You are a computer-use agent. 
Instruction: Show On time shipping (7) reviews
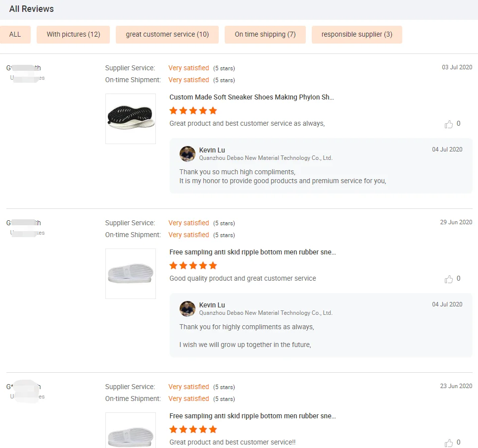tap(265, 35)
